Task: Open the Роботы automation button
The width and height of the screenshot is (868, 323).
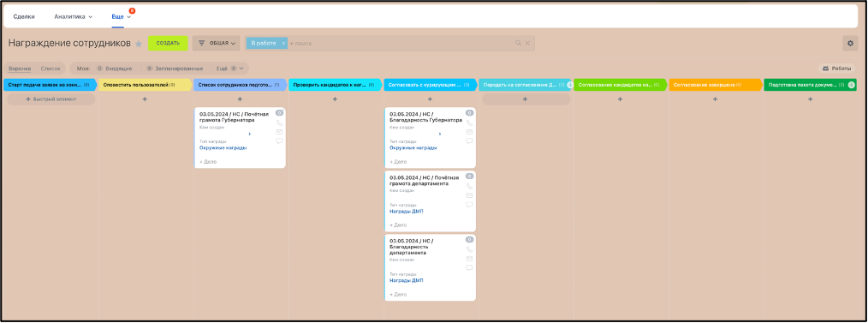Action: pyautogui.click(x=837, y=69)
